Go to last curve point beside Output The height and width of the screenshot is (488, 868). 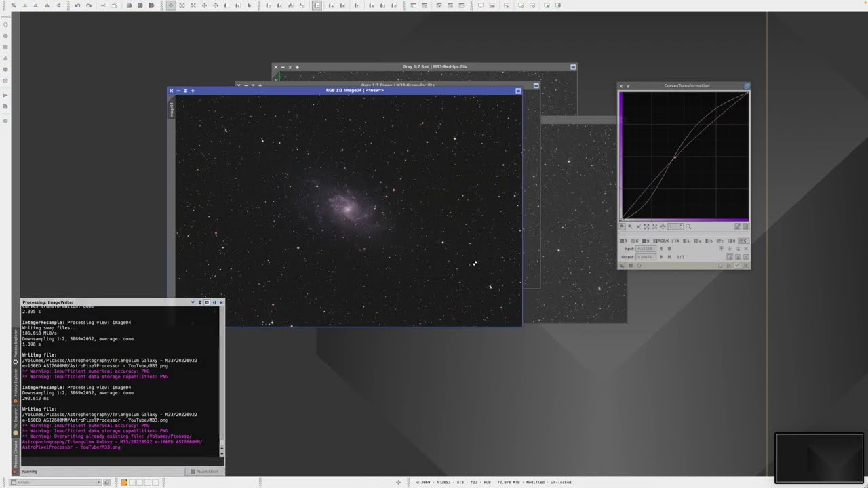(669, 257)
